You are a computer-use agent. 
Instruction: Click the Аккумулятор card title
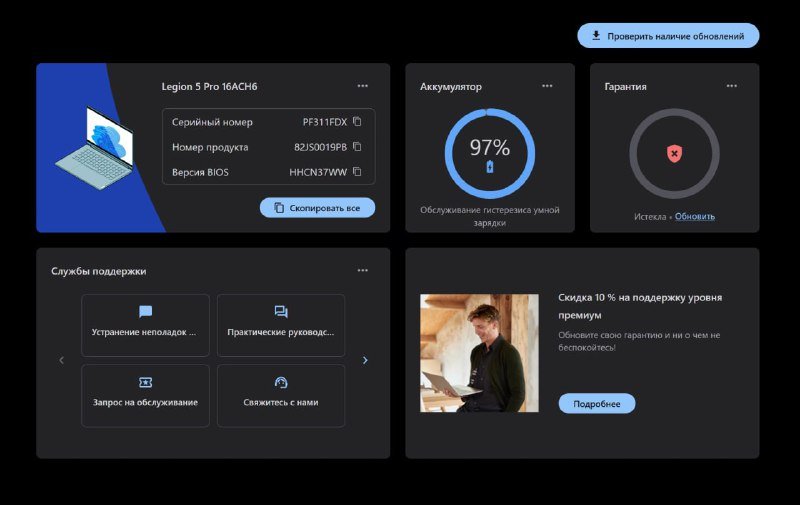point(451,87)
